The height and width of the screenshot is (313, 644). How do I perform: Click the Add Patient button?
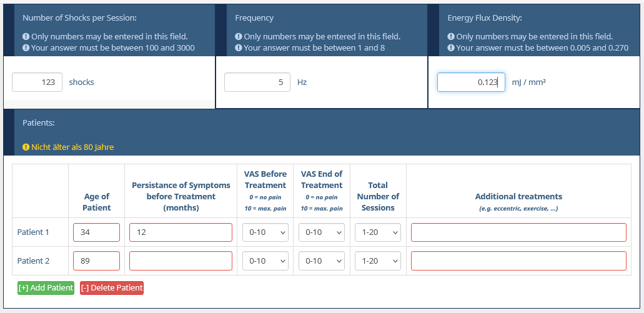point(46,288)
